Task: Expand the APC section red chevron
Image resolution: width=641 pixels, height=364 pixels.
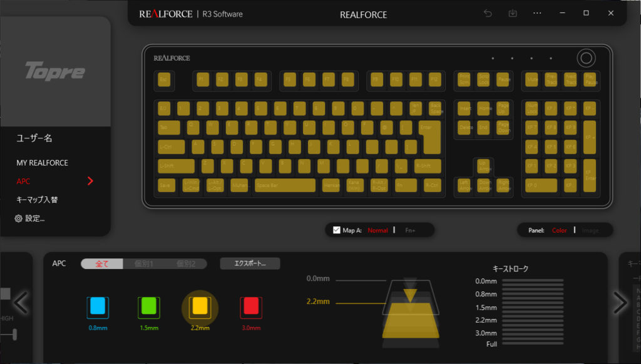Action: coord(90,181)
